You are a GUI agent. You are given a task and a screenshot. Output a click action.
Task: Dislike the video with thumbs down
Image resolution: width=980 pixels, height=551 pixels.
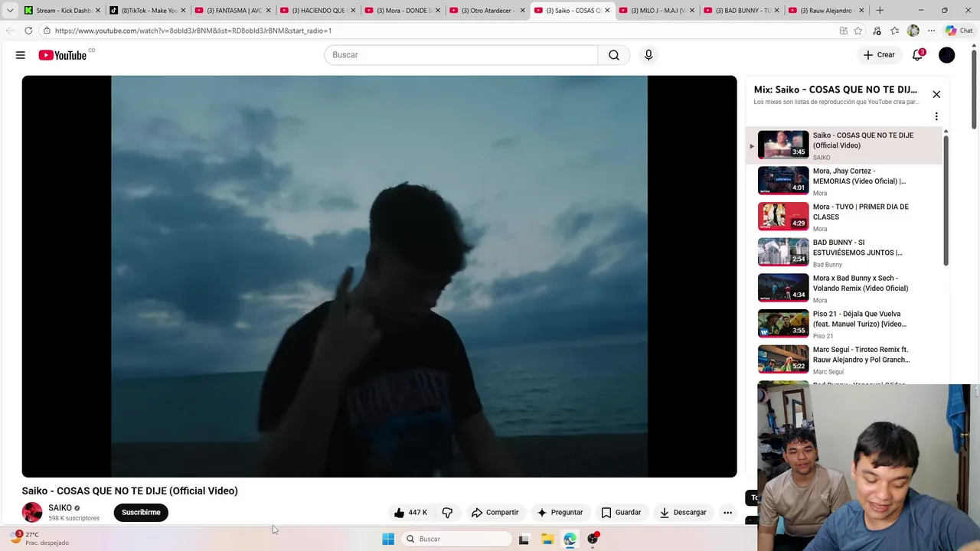[x=448, y=513]
